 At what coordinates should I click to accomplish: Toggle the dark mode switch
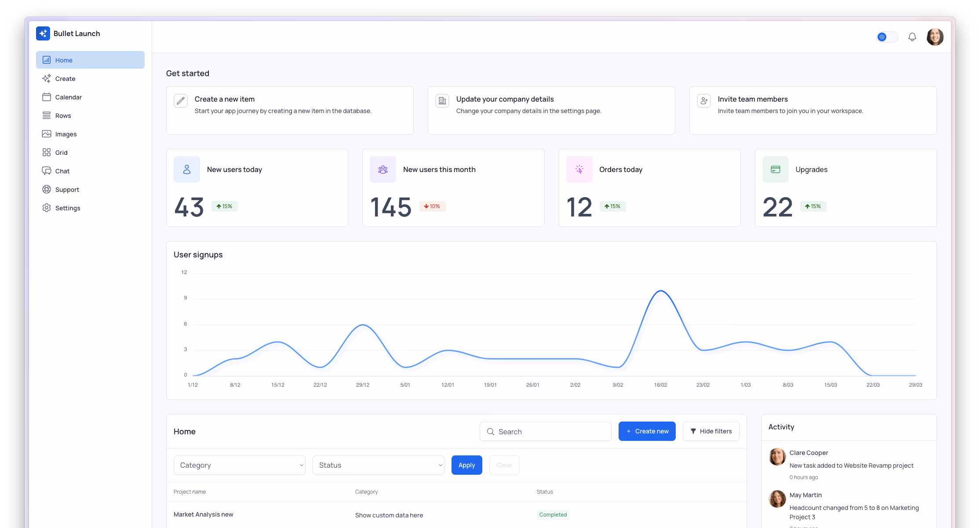(887, 37)
